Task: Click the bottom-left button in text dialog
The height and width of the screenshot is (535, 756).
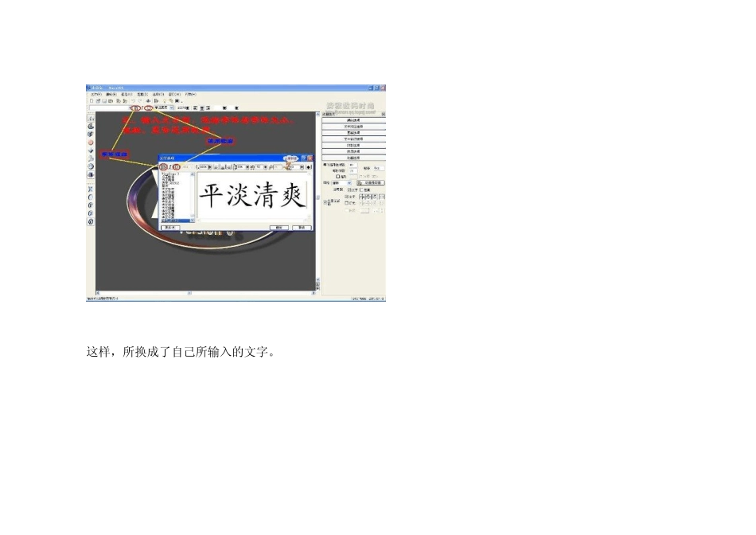Action: [170, 228]
